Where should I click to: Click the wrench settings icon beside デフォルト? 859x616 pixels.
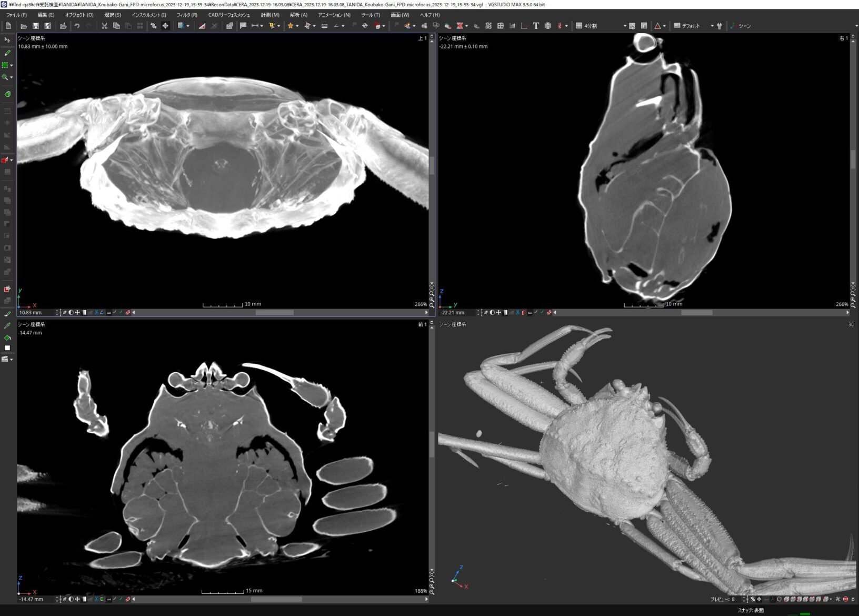coord(720,26)
